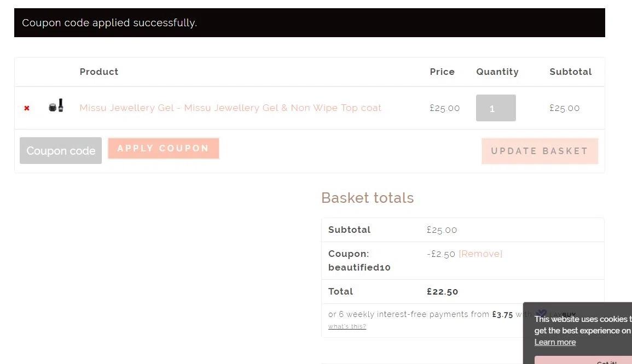The width and height of the screenshot is (632, 364).
Task: Focus the quantity field showing 1
Action: click(x=496, y=108)
